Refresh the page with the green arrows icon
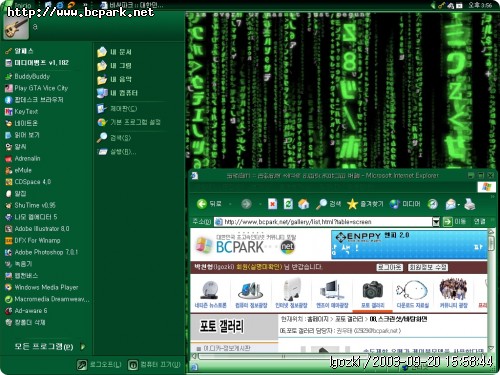500x375 pixels. pos(288,204)
